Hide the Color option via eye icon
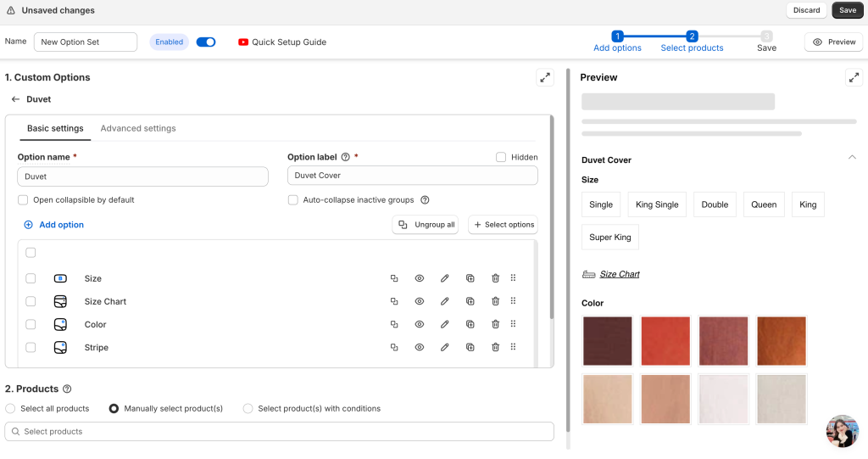Screen dimensions: 868x459 419,324
